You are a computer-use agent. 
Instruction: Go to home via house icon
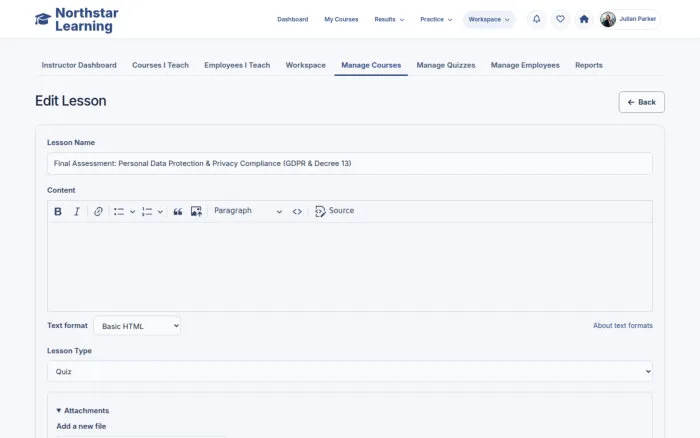point(584,19)
